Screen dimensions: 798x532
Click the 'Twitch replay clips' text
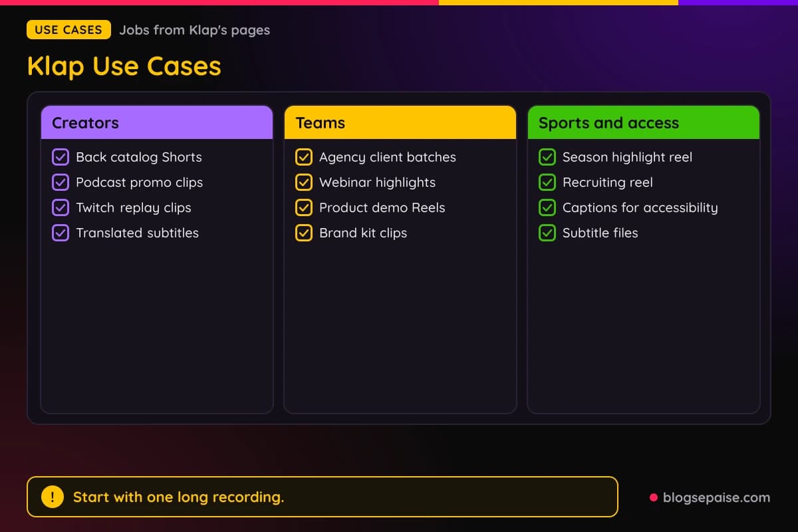(x=134, y=208)
